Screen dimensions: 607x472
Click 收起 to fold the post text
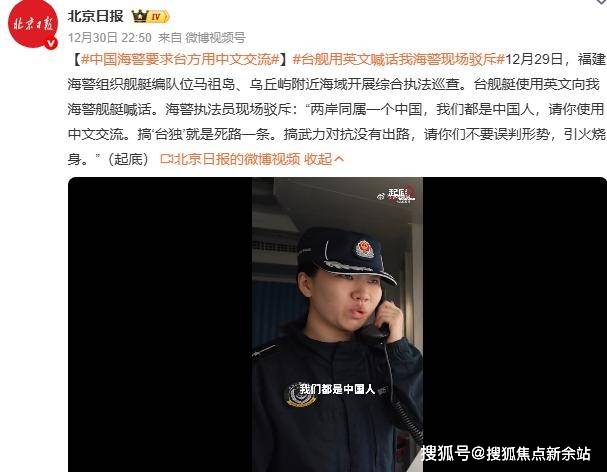click(x=318, y=159)
